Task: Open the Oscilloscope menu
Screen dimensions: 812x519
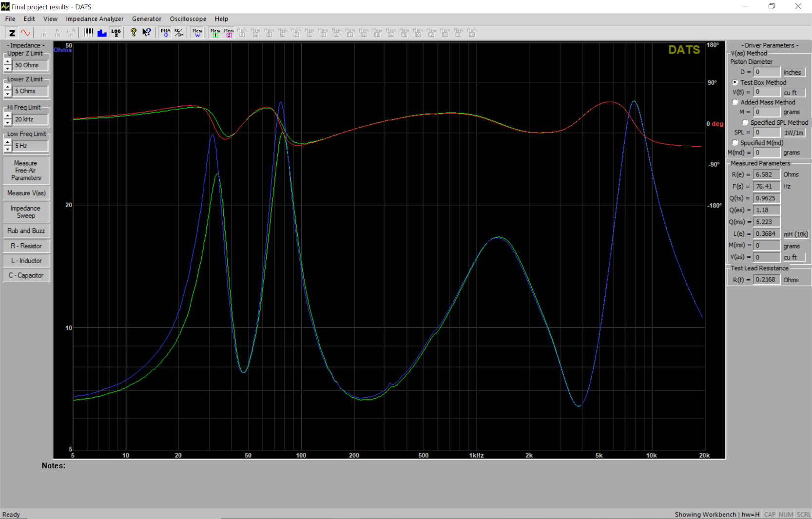Action: (x=188, y=19)
